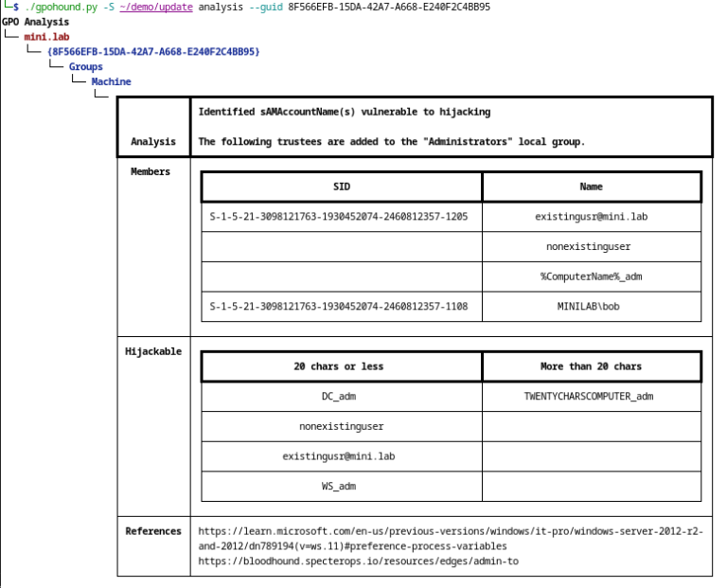Click the SID ending in -1108
The height and width of the screenshot is (588, 727).
click(339, 306)
